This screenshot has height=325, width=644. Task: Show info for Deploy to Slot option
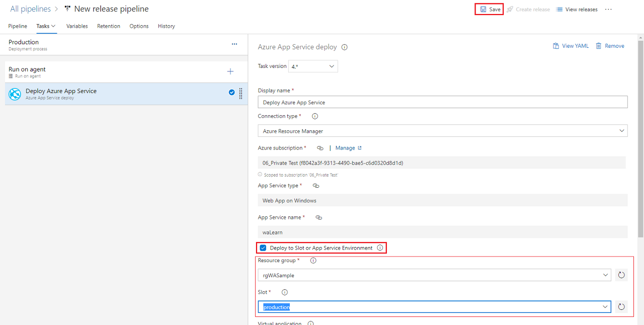(x=380, y=248)
